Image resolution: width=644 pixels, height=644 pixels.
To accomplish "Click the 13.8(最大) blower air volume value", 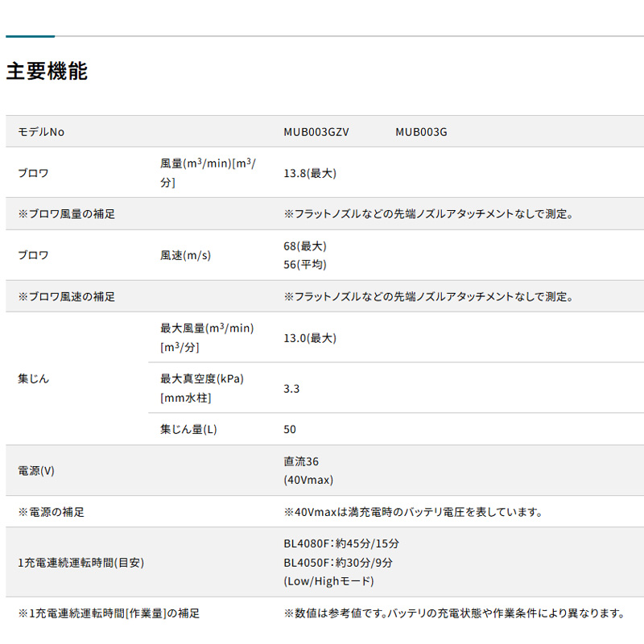I will (310, 173).
